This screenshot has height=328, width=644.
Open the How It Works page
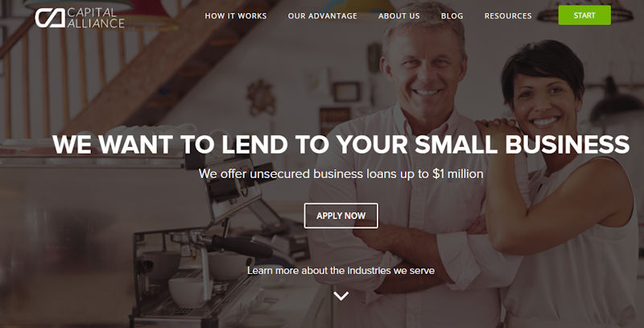236,16
